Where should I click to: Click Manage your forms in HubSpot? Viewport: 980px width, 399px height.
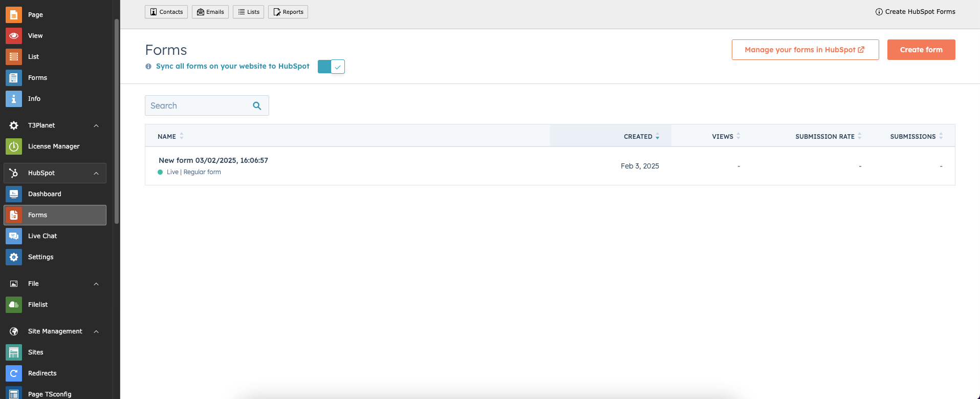pyautogui.click(x=805, y=50)
